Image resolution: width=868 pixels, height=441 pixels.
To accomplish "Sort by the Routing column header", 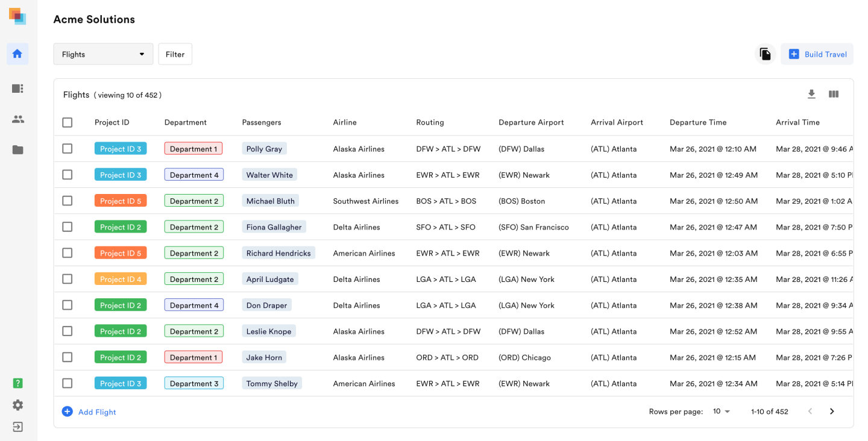I will (430, 122).
